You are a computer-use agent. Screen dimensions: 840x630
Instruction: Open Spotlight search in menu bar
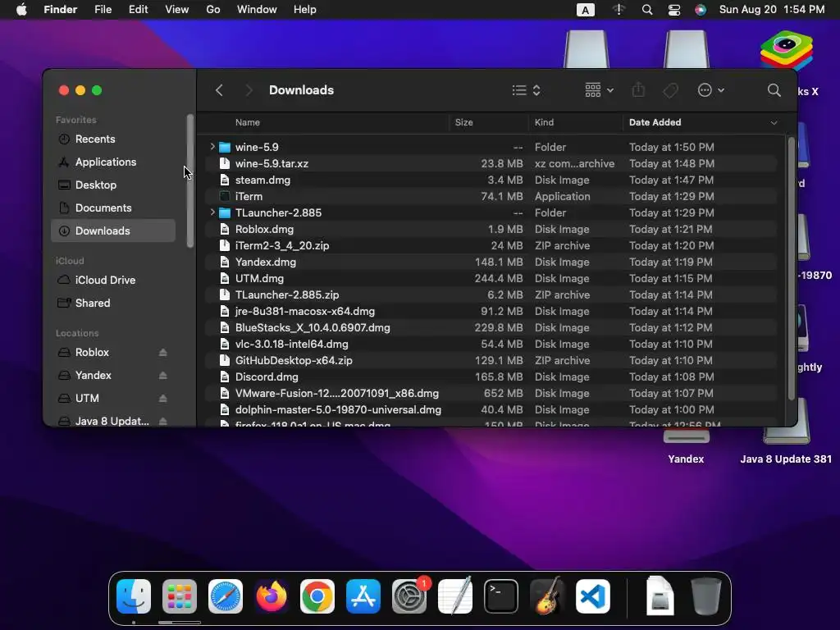coord(647,10)
